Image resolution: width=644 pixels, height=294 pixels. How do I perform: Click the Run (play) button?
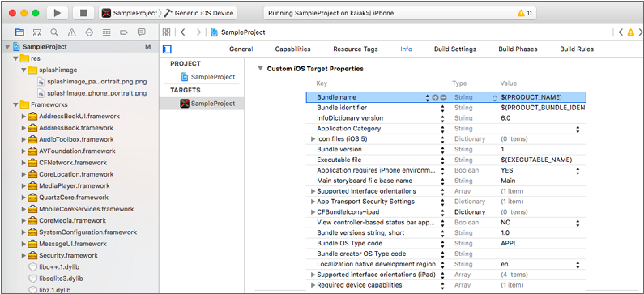(57, 13)
